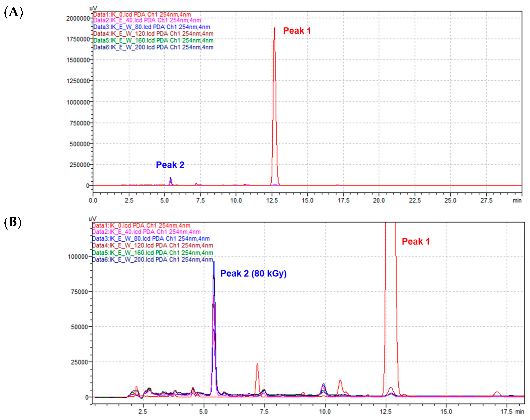Select Data1:IK_0.lcd legend entry in chart B

pyautogui.click(x=141, y=225)
